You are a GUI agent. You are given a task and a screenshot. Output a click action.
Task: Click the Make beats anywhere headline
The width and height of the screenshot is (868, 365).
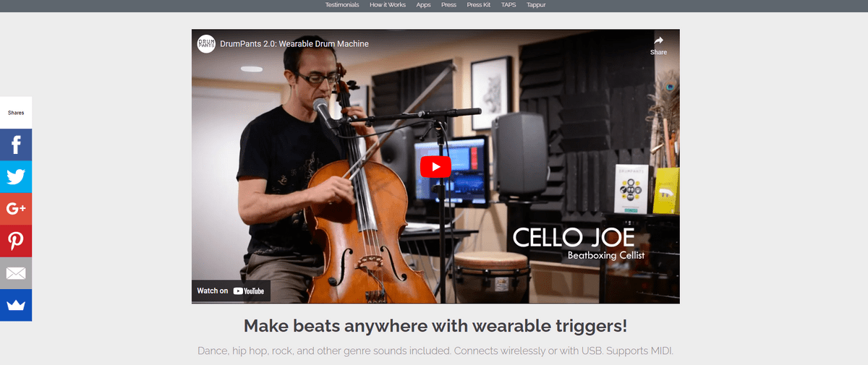point(435,325)
